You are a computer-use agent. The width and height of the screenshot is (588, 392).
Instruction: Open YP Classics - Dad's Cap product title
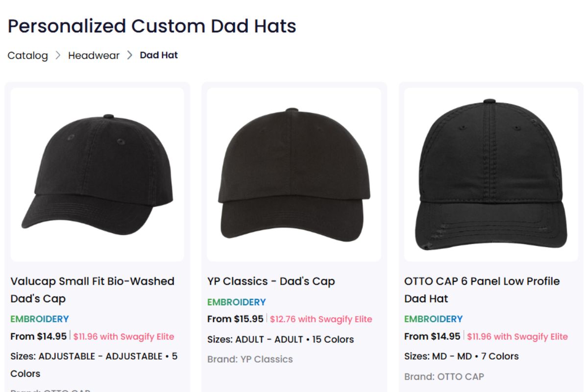271,281
